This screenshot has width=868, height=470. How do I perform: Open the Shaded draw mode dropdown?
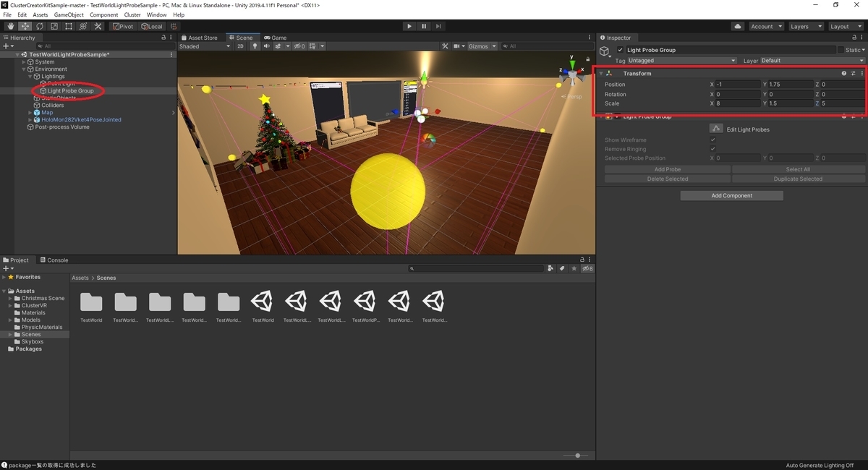tap(205, 46)
